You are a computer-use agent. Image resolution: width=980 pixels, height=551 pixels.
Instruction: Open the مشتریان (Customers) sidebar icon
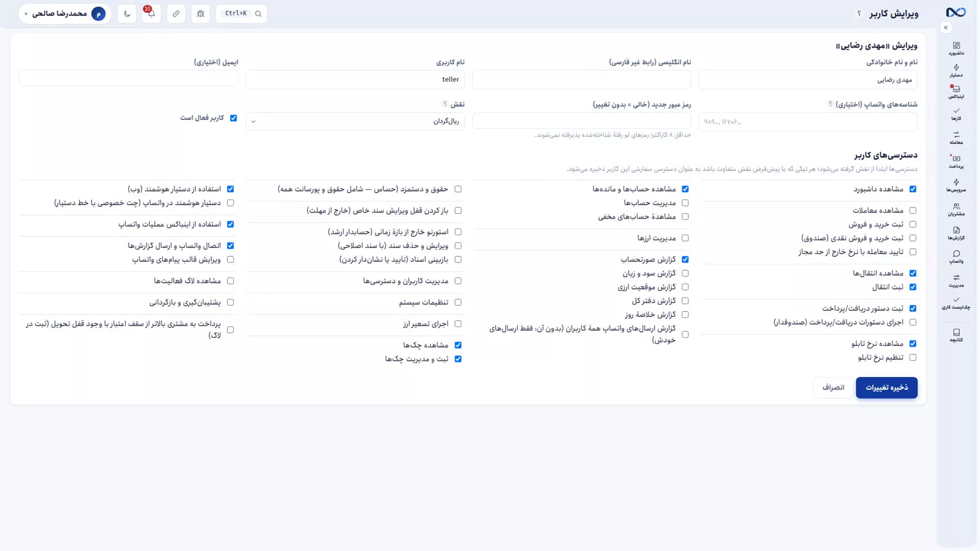[x=956, y=209]
